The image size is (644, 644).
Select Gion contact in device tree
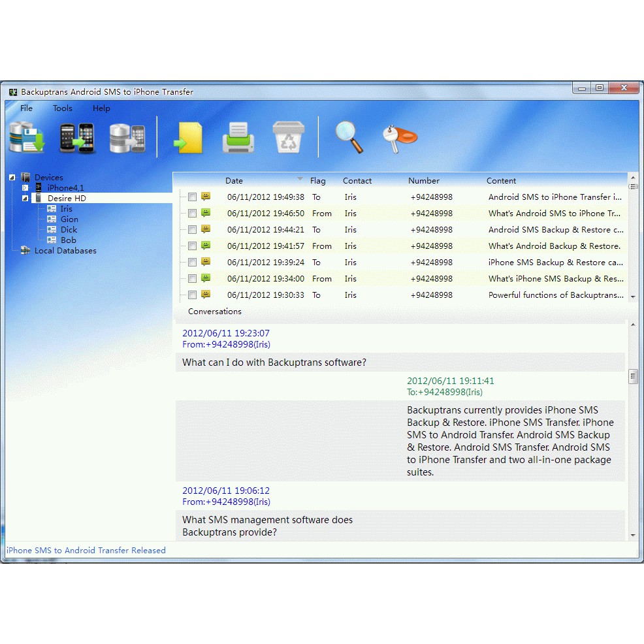click(69, 219)
